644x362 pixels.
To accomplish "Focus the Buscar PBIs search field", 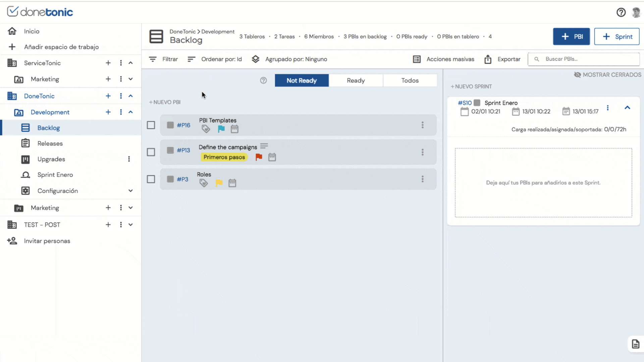I will [584, 59].
